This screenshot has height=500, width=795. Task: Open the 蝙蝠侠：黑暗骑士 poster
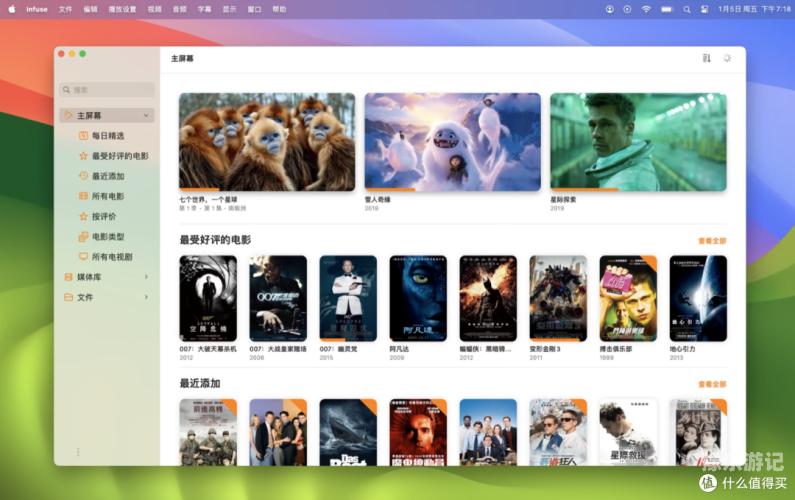[488, 298]
